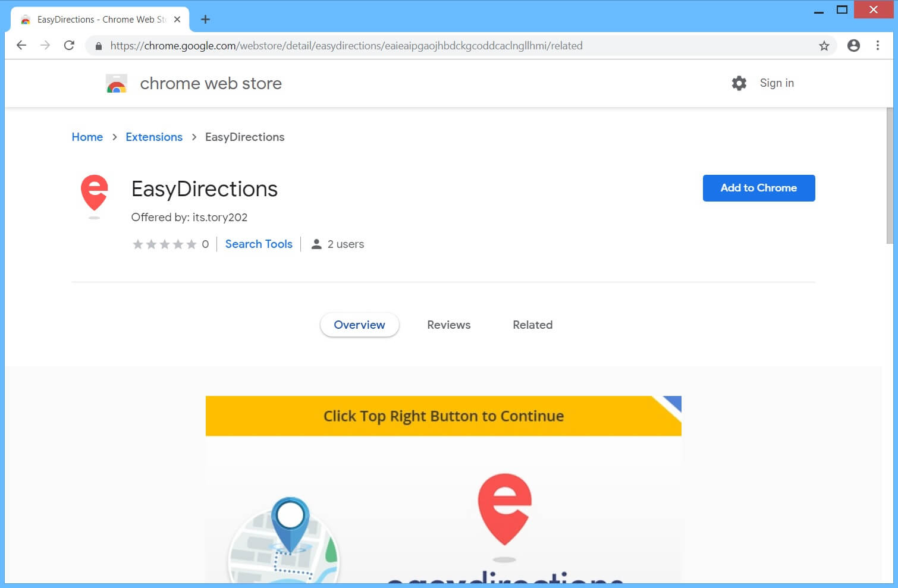Click the five-star rating display

164,244
